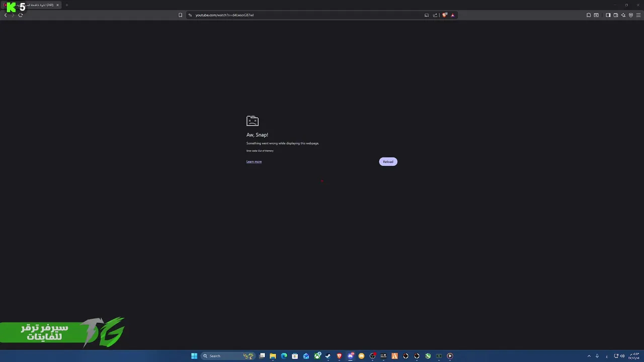Click the microphone tray icon

tap(597, 356)
